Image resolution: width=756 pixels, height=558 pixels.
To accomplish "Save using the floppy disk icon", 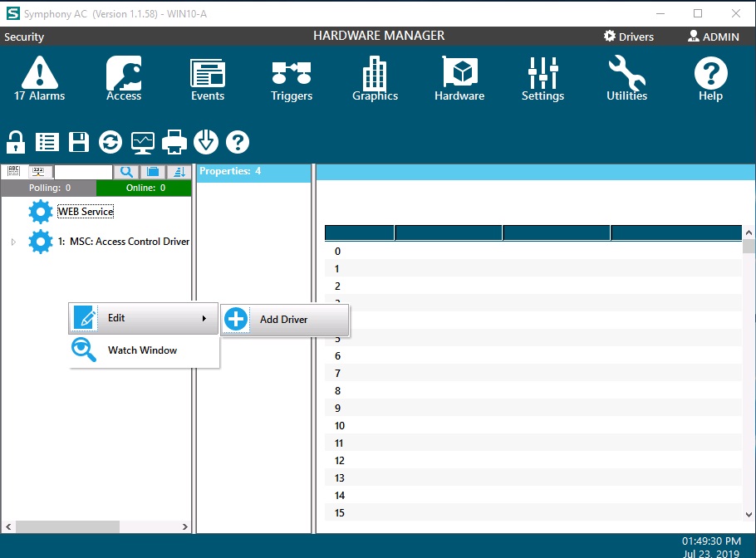I will [x=79, y=142].
